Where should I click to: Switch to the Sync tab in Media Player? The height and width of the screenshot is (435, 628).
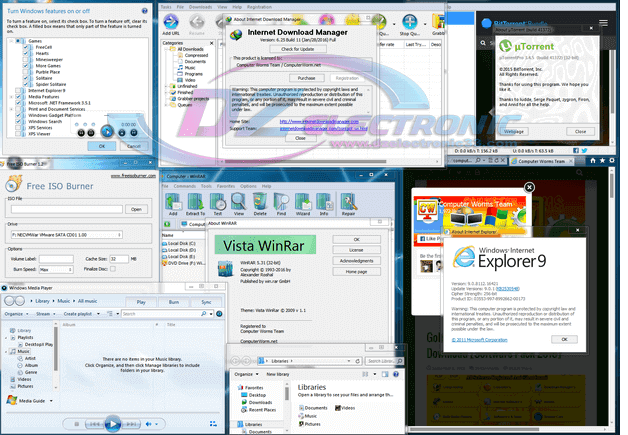pos(206,302)
